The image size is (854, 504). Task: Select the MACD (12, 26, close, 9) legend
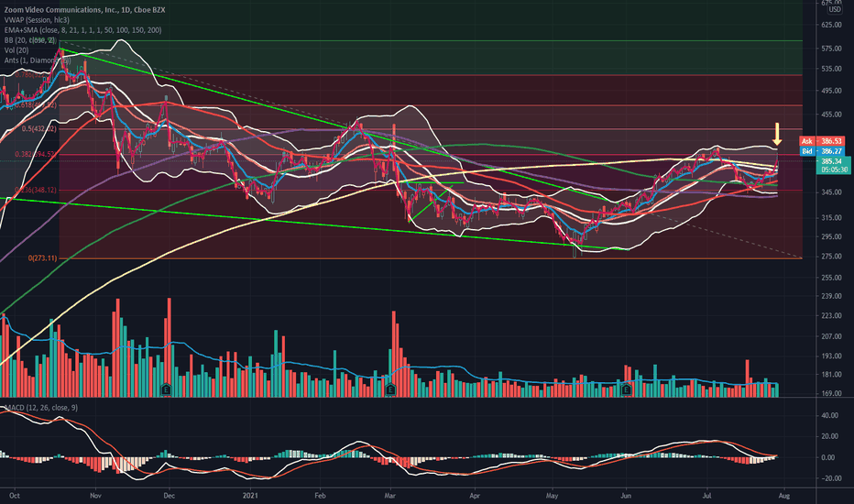point(41,408)
